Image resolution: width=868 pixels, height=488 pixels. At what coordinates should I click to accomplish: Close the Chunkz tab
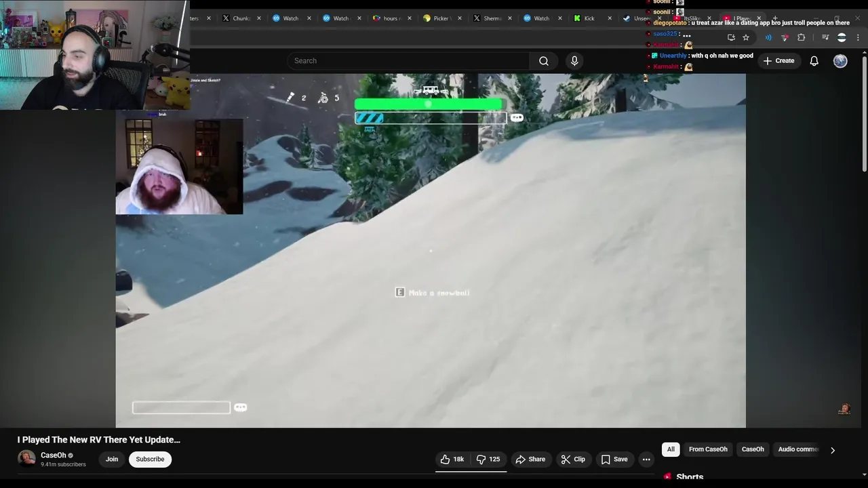[258, 18]
